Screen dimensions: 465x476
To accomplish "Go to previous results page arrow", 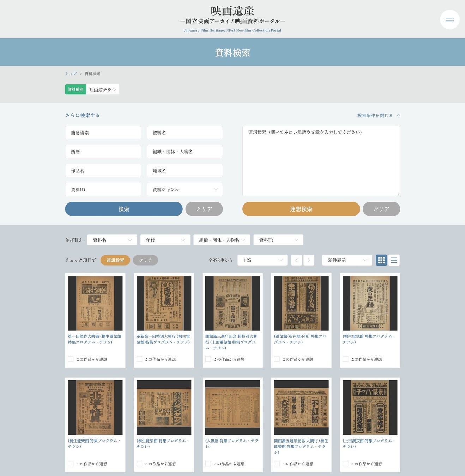I will click(296, 260).
